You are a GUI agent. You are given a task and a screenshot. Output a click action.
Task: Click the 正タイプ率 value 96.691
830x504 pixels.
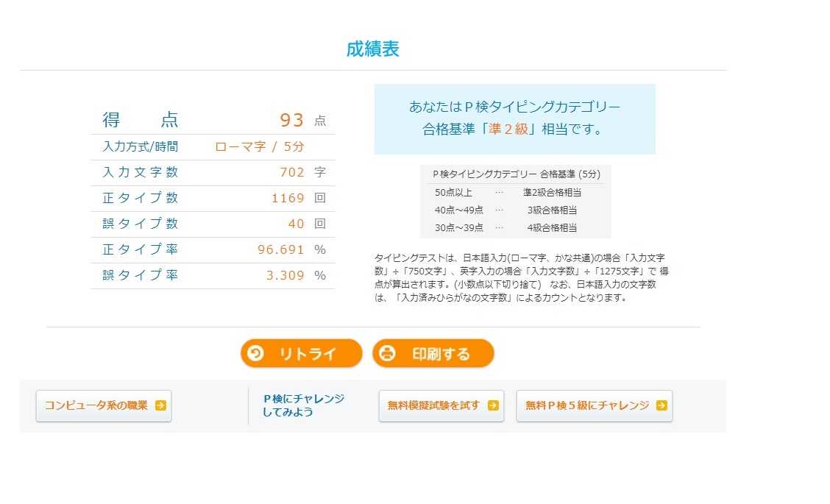[281, 249]
